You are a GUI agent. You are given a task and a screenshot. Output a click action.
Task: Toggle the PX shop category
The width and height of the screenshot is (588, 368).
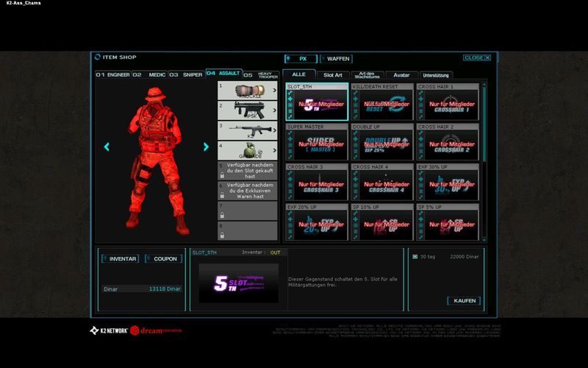pyautogui.click(x=301, y=59)
